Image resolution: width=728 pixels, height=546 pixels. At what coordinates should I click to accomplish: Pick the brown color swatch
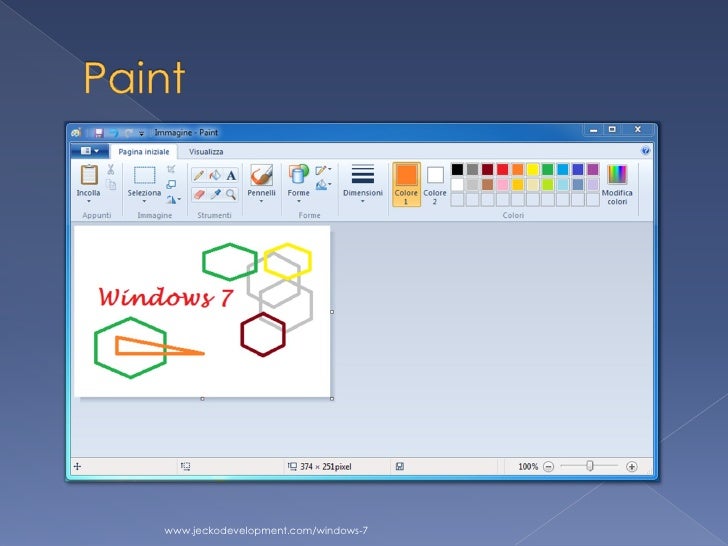point(488,184)
